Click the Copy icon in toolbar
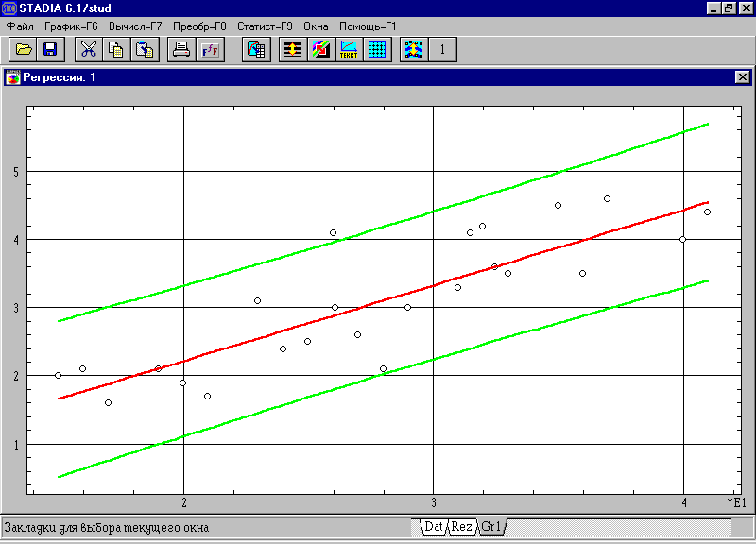Viewport: 756px width, 544px height. point(116,49)
